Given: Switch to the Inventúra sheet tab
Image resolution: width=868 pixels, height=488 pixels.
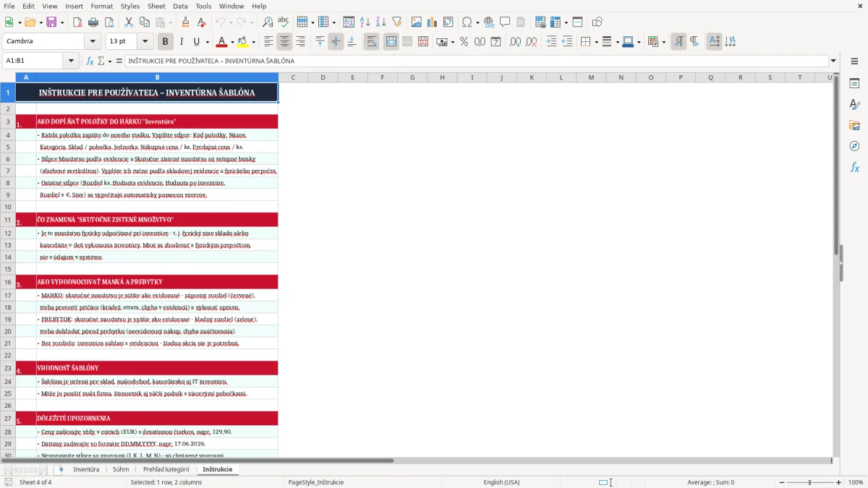Looking at the screenshot, I should point(86,469).
